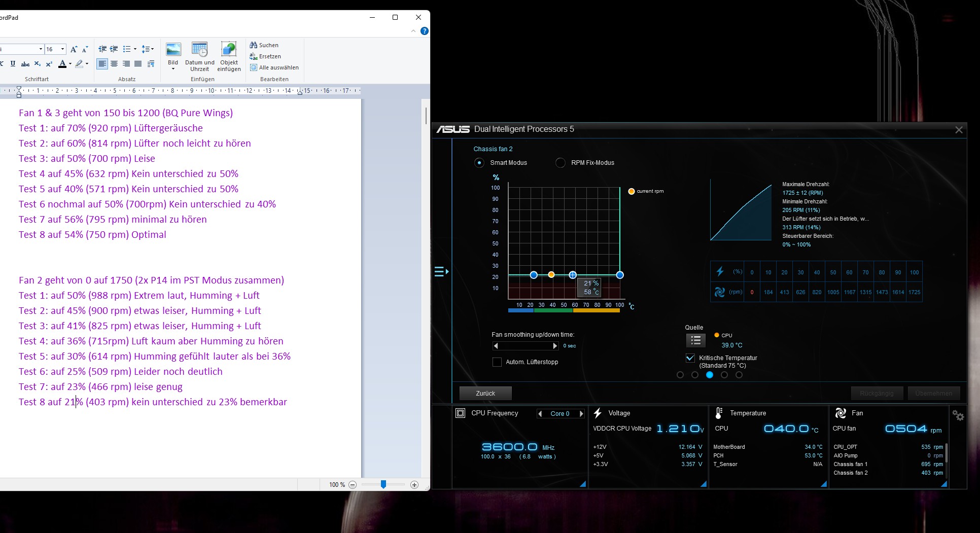Click the Fan panel icon
The height and width of the screenshot is (533, 980).
(841, 413)
